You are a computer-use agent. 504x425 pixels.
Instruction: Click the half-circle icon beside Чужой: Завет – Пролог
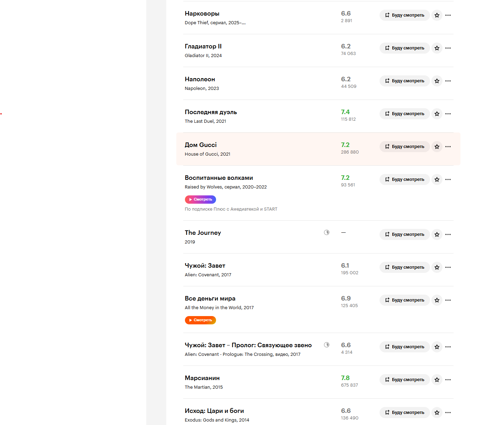point(327,345)
